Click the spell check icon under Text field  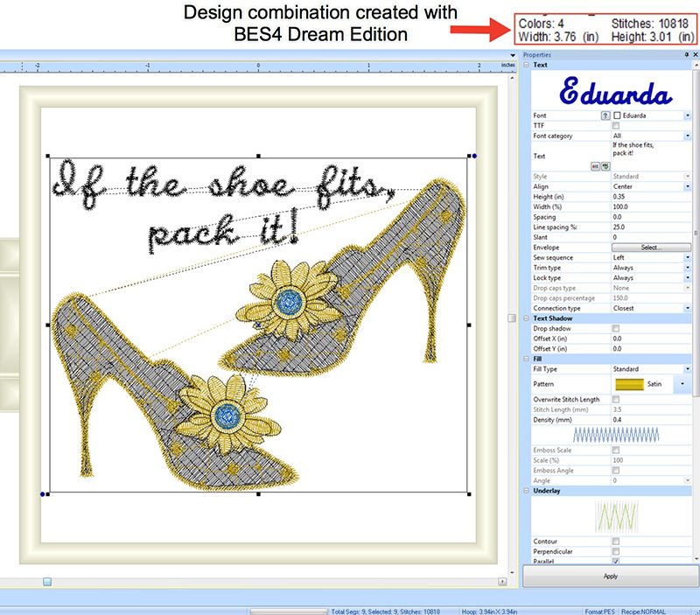pyautogui.click(x=605, y=165)
